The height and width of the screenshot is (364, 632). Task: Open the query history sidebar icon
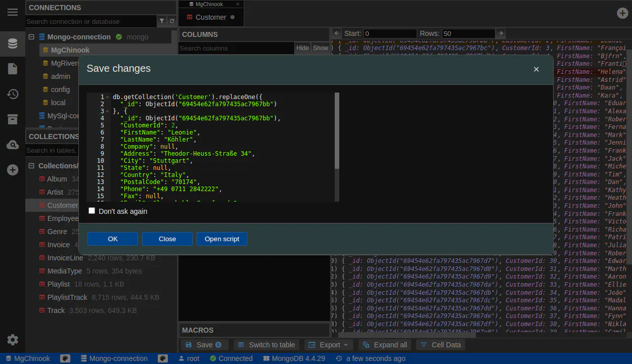pyautogui.click(x=13, y=94)
